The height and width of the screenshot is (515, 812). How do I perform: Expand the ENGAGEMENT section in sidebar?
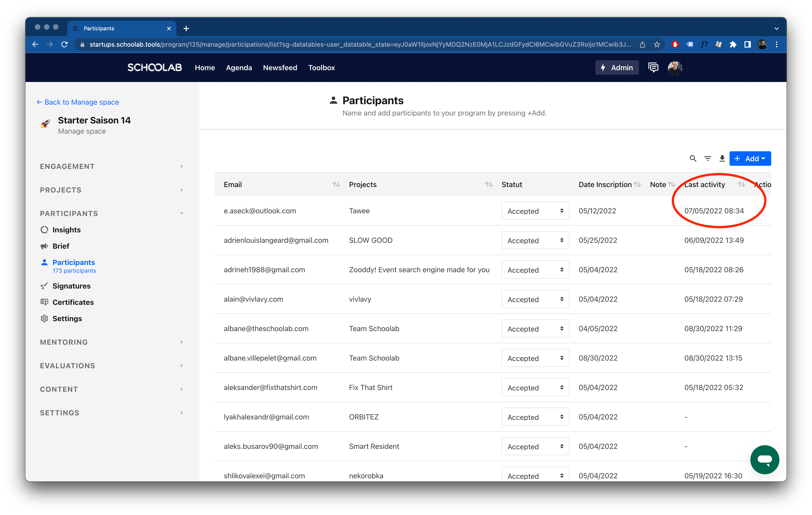tap(112, 166)
